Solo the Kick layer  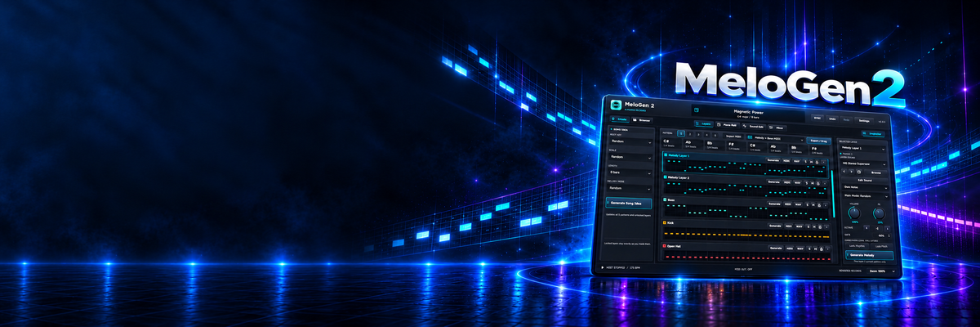pos(808,226)
